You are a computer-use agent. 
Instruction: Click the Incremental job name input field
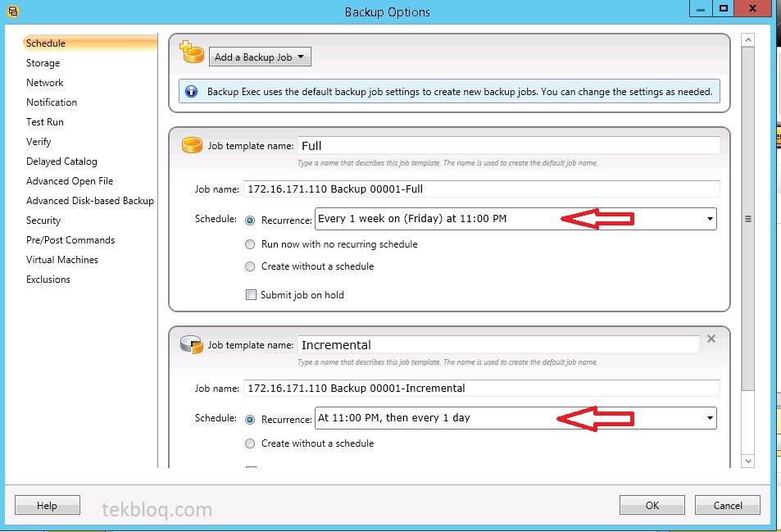click(x=481, y=388)
